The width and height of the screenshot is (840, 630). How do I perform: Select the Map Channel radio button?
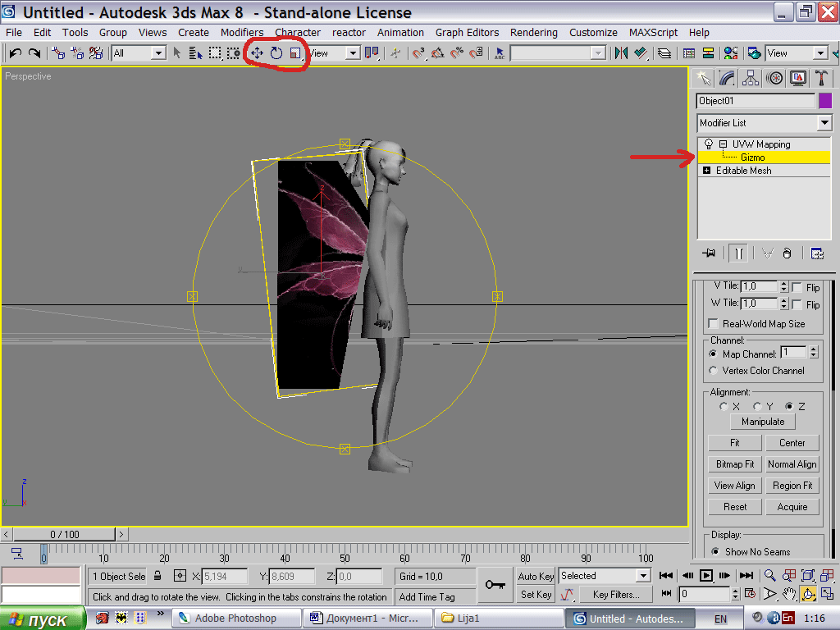pos(713,354)
